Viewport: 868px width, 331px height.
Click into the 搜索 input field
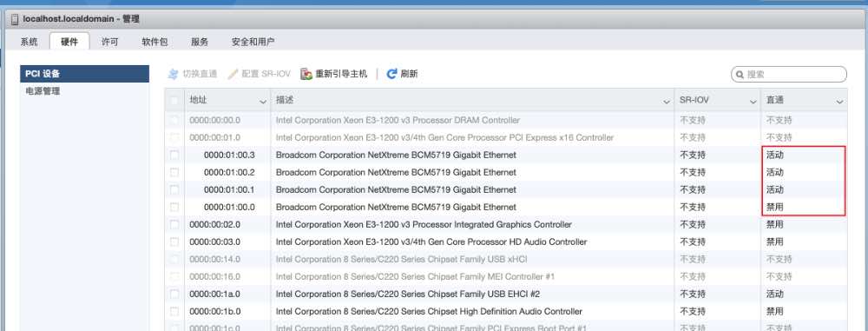click(x=795, y=75)
